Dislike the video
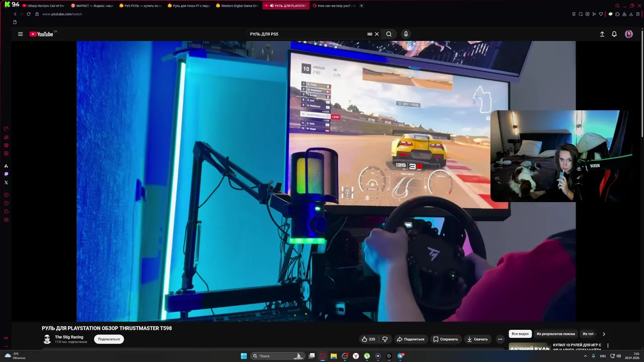Screen dimensions: 644x362 (385, 339)
